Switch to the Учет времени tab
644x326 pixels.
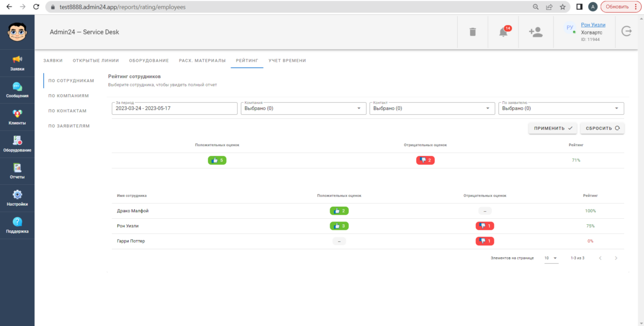pyautogui.click(x=287, y=60)
